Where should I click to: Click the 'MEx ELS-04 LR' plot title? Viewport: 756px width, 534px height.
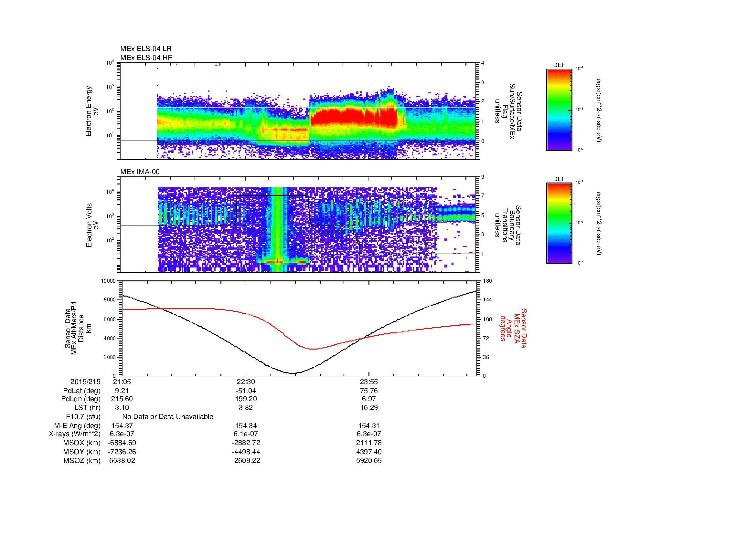(x=146, y=49)
